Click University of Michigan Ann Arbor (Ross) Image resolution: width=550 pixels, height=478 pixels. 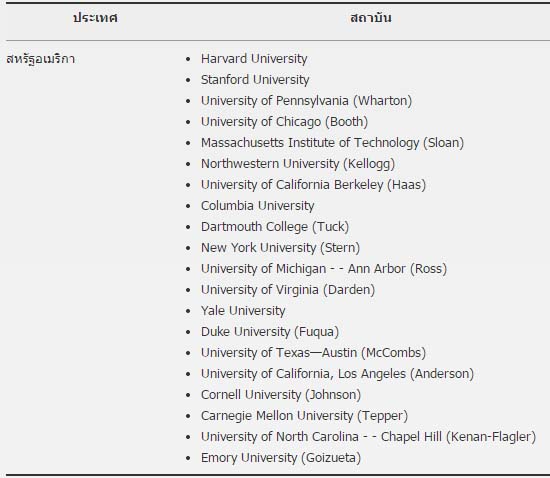(324, 269)
